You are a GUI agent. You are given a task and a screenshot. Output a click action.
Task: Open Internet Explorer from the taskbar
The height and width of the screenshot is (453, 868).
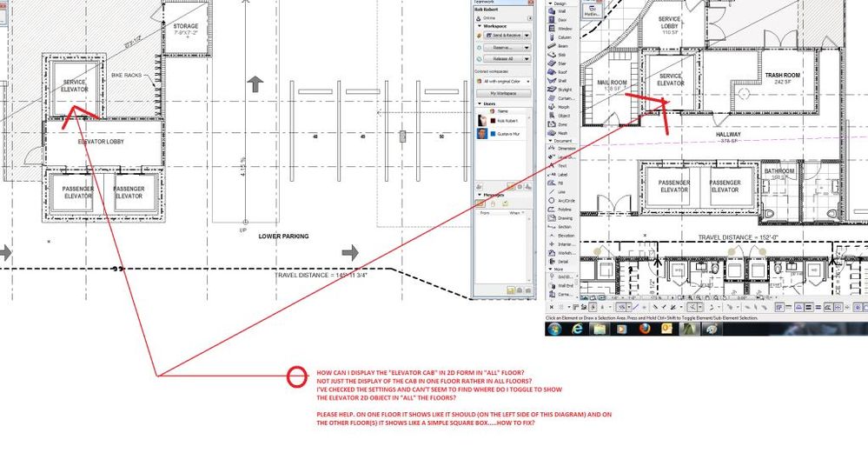pyautogui.click(x=577, y=329)
